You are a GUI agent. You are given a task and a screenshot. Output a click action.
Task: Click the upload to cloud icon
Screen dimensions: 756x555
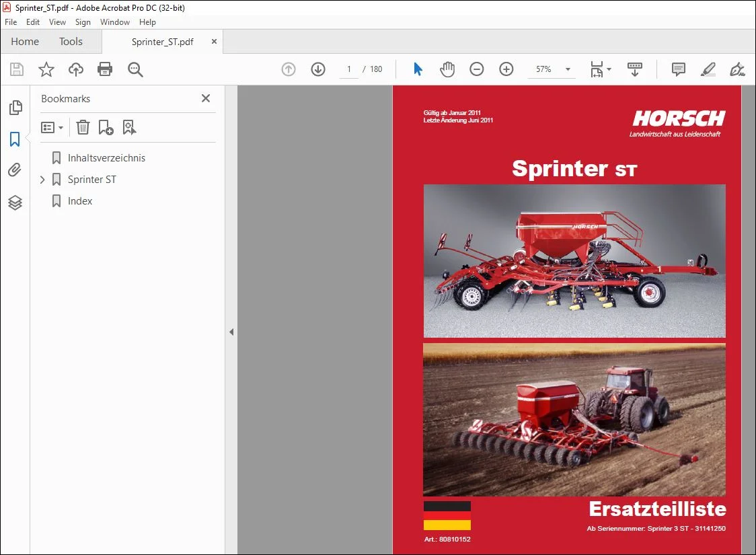pyautogui.click(x=76, y=69)
